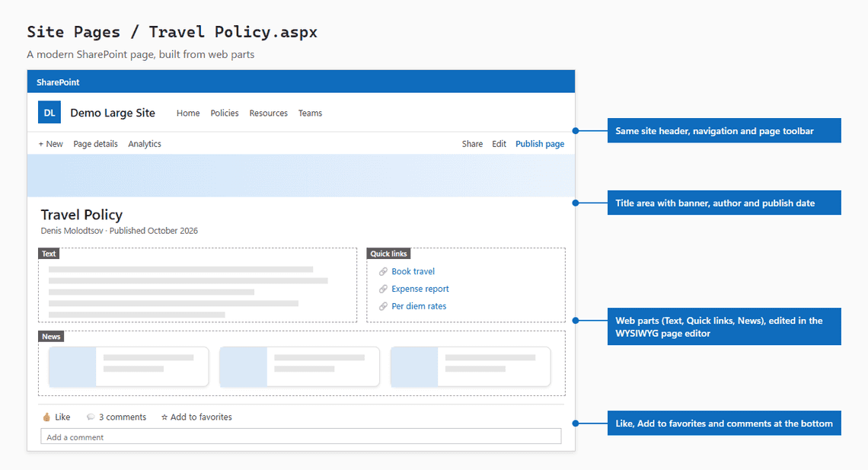
Task: Click the Text web part placeholder content
Action: click(x=188, y=292)
